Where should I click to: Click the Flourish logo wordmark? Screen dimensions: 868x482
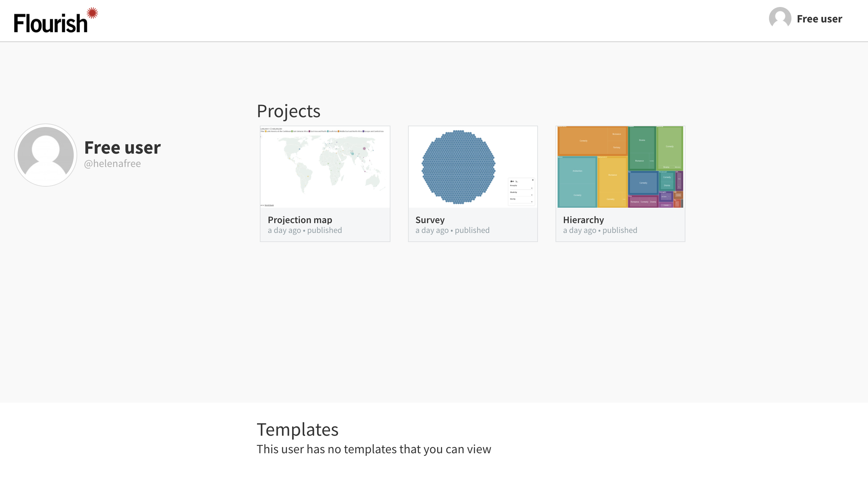pos(51,23)
